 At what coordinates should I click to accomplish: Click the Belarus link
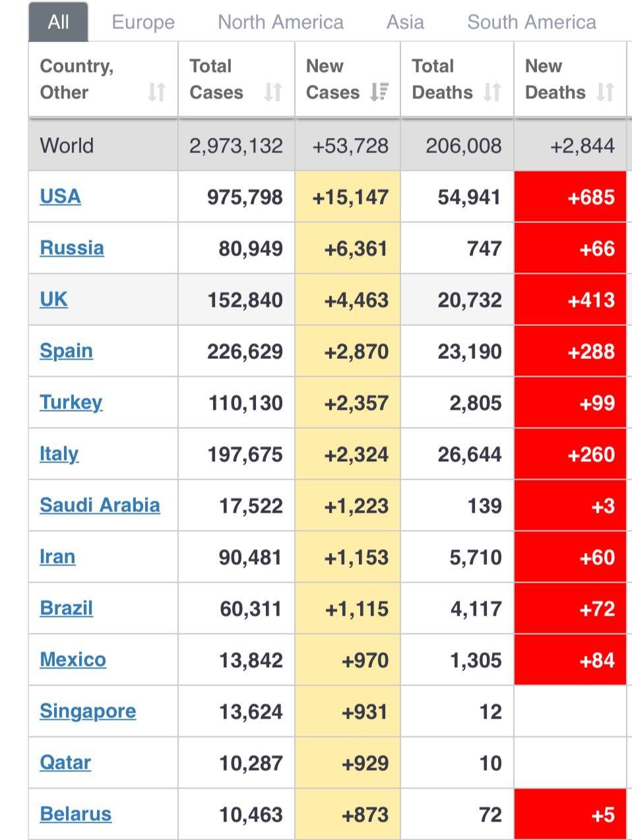click(75, 814)
